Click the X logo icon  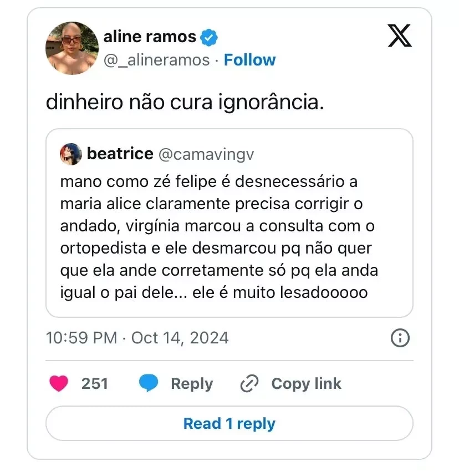point(399,37)
